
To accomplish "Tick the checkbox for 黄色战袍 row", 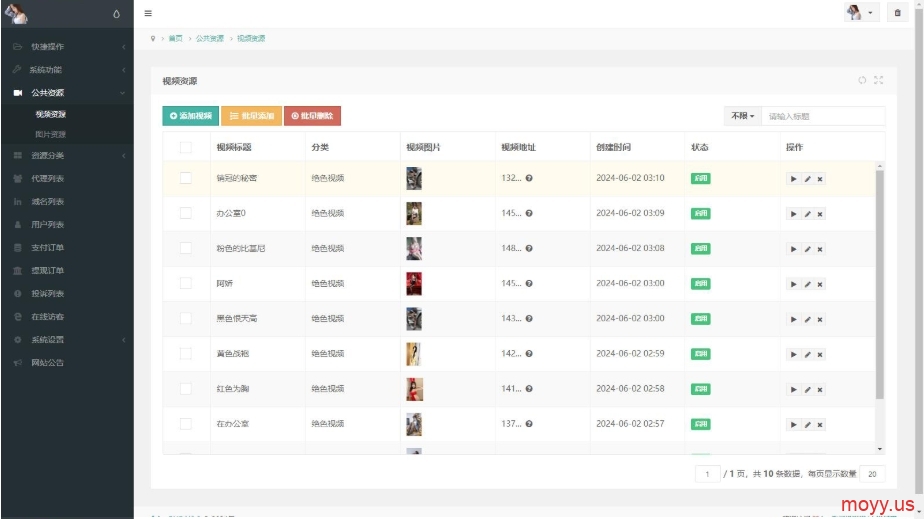I will tap(185, 353).
